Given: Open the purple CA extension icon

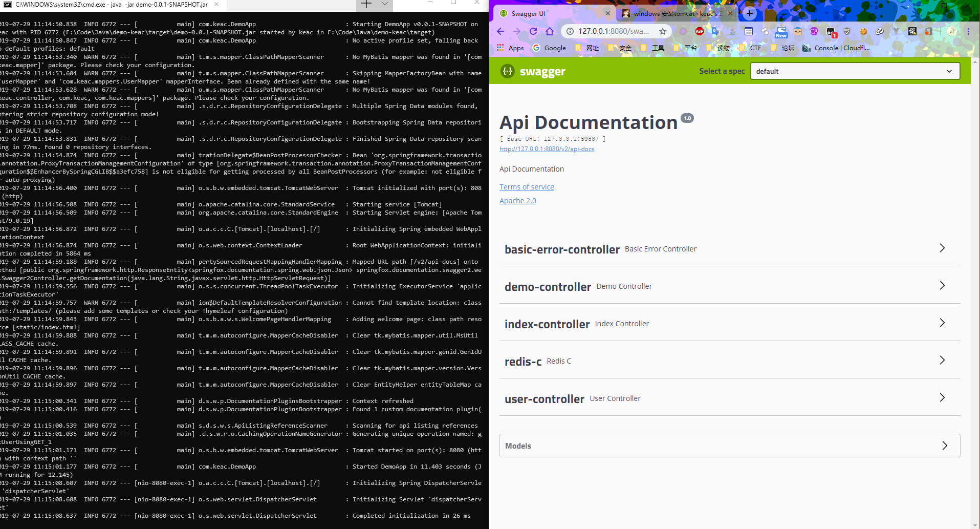Looking at the screenshot, I should point(814,31).
